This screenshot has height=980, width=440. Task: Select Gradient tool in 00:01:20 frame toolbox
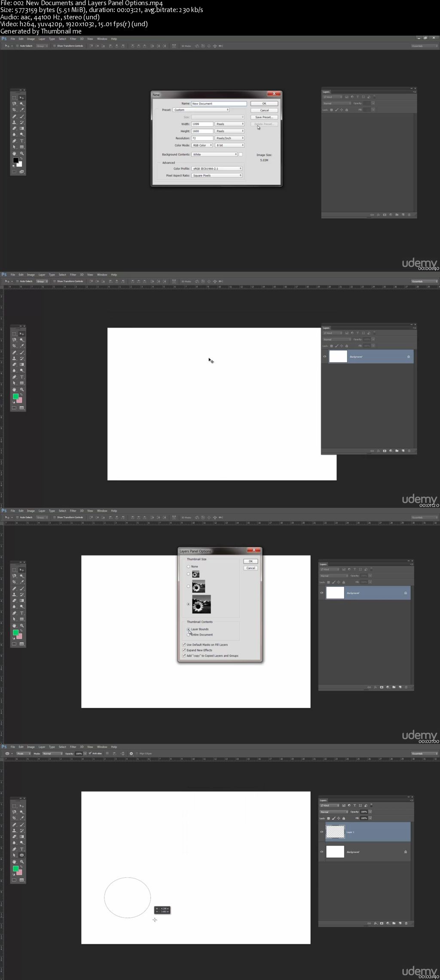pos(22,364)
